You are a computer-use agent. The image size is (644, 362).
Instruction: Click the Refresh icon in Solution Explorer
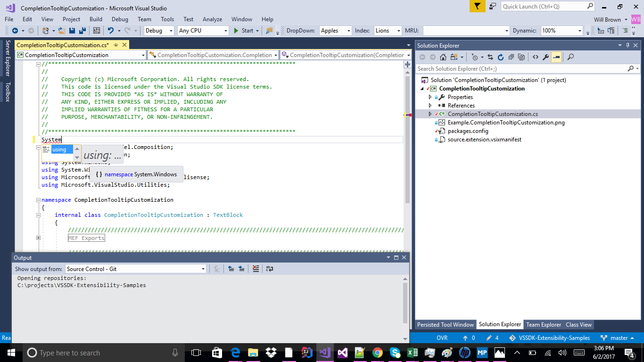[x=501, y=57]
